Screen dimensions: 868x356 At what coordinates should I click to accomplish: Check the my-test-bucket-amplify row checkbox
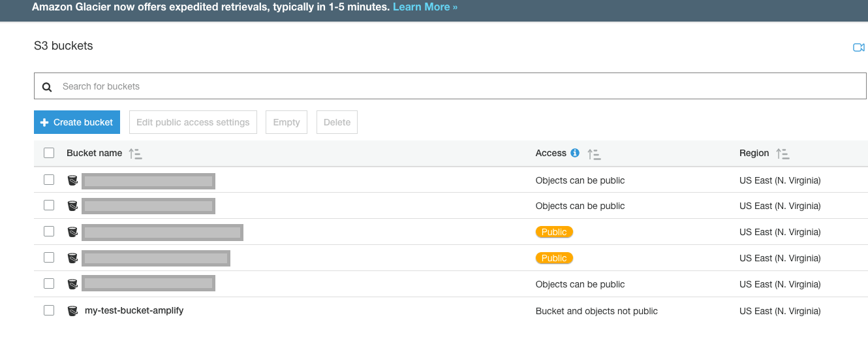(49, 310)
